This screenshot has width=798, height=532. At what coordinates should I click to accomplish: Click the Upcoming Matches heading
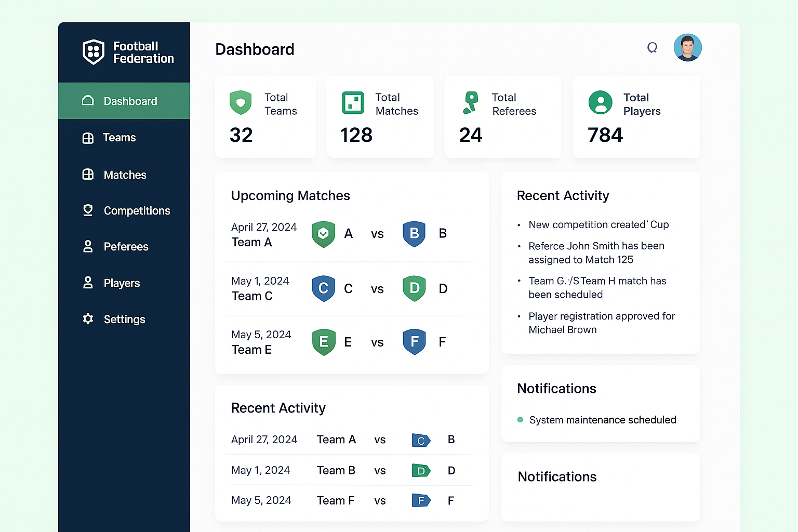290,196
